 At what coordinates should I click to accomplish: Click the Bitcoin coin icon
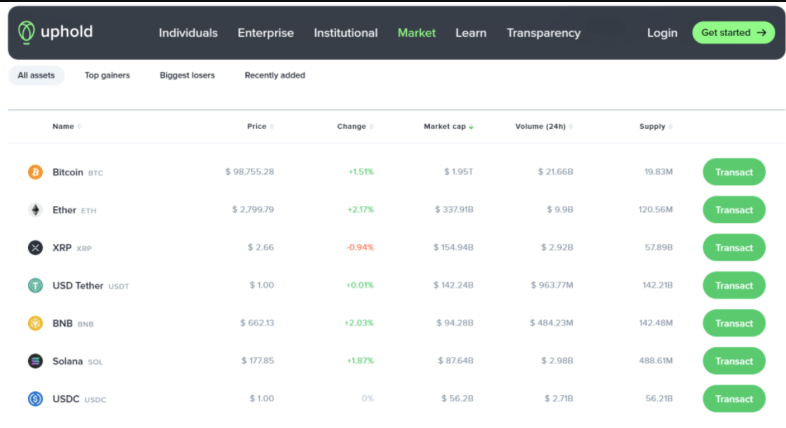tap(35, 172)
